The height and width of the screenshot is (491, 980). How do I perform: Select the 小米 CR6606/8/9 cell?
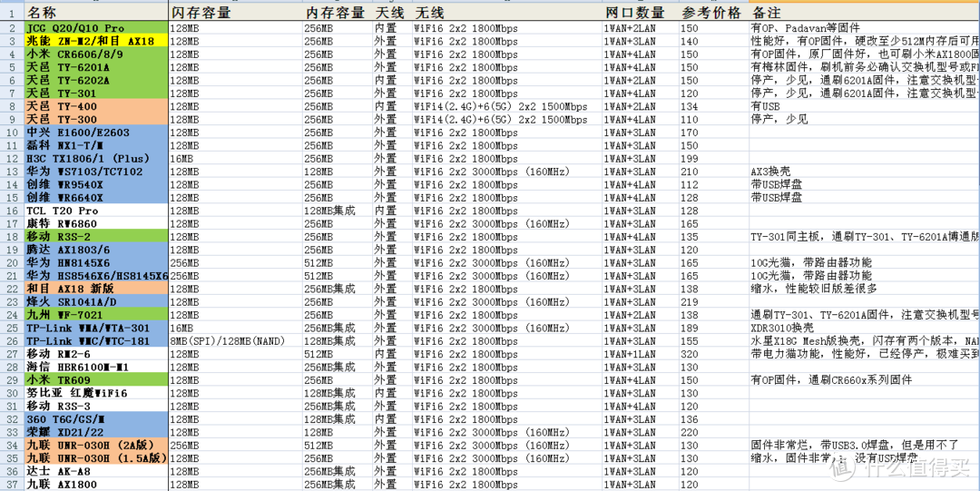tap(96, 54)
